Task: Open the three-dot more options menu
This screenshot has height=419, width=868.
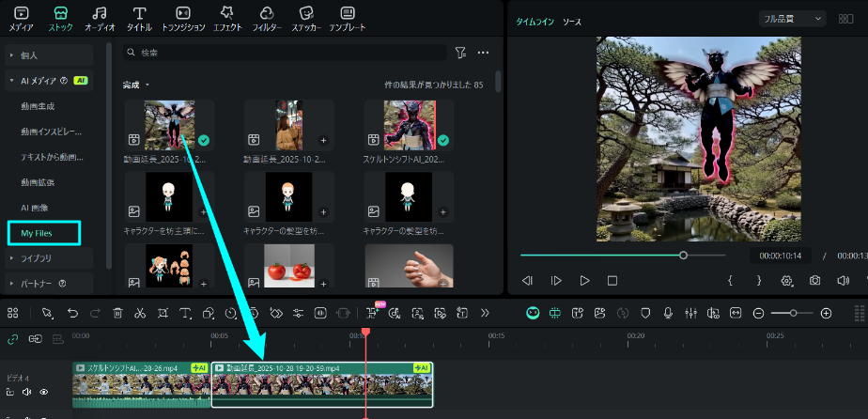Action: coord(483,53)
